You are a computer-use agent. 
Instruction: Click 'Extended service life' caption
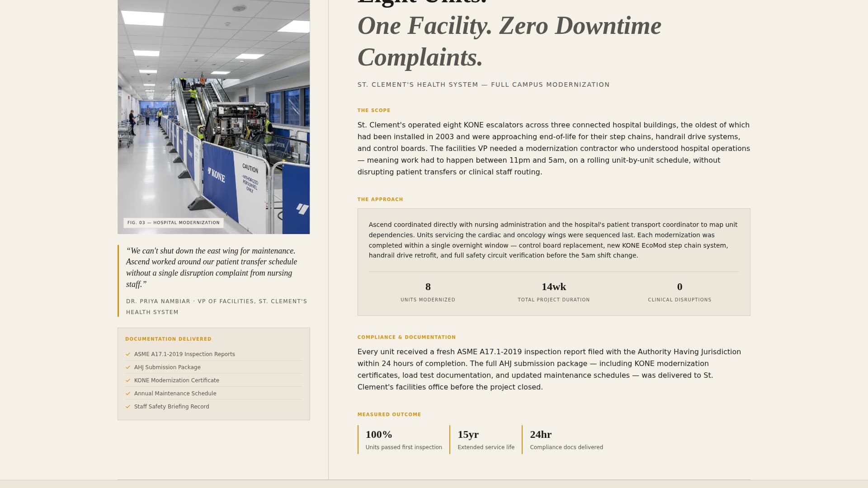tap(486, 447)
